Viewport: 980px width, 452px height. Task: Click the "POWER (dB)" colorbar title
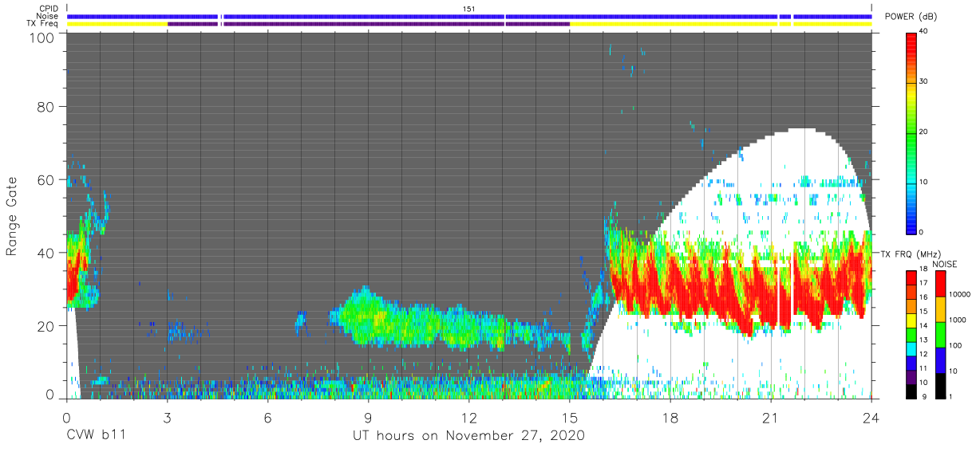[x=911, y=16]
